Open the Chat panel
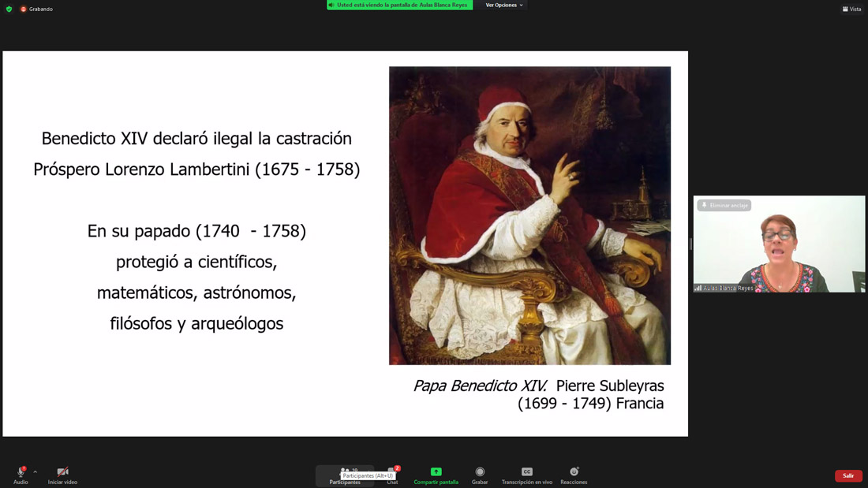The image size is (868, 488). point(392,475)
